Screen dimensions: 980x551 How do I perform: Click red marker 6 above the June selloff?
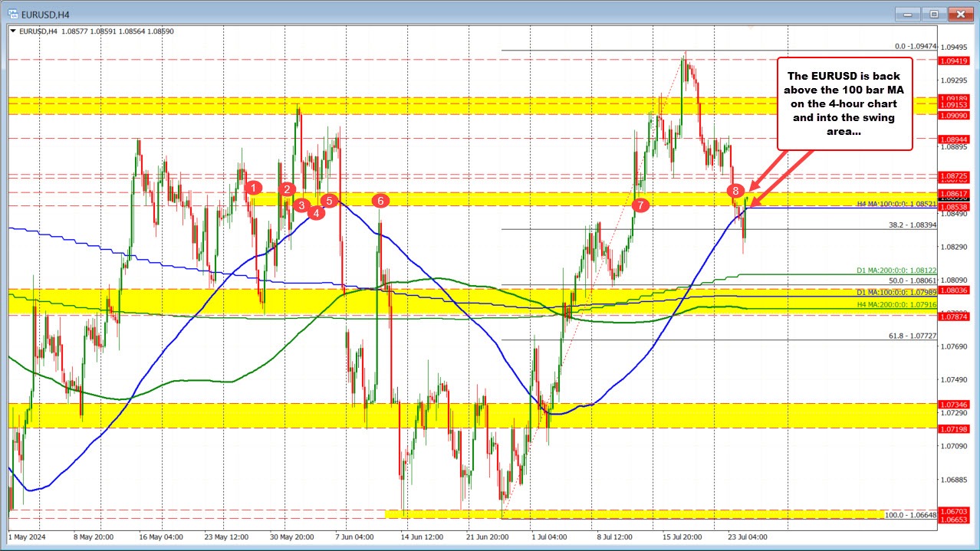[x=380, y=201]
